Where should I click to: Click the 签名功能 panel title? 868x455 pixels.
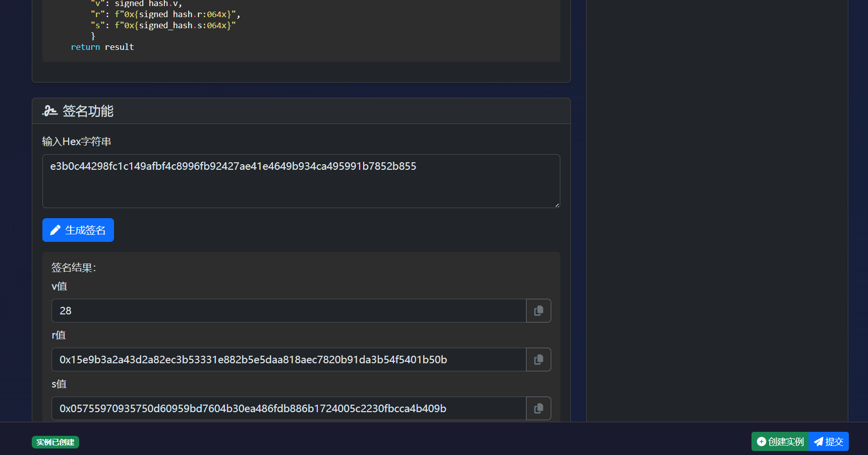click(88, 111)
